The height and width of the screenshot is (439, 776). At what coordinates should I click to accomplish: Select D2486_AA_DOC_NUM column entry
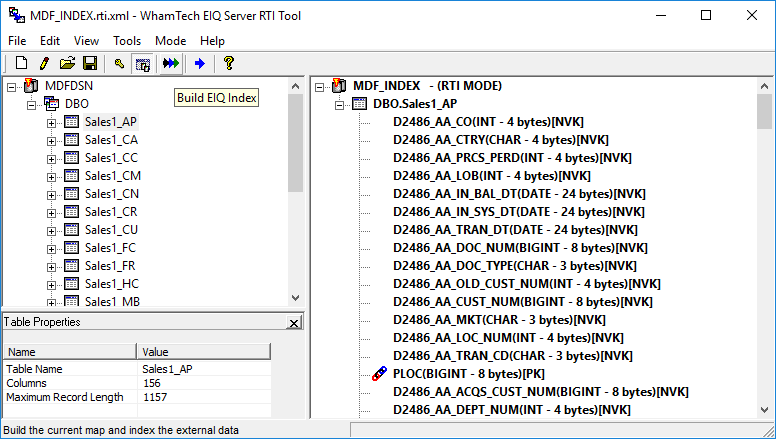coord(520,247)
